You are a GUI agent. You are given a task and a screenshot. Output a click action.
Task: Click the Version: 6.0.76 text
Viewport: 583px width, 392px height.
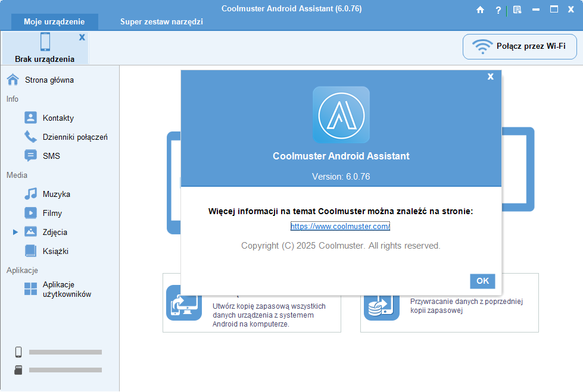tap(341, 177)
